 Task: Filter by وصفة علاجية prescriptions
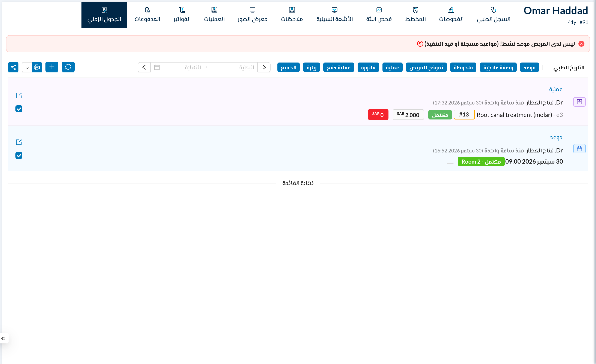point(498,67)
